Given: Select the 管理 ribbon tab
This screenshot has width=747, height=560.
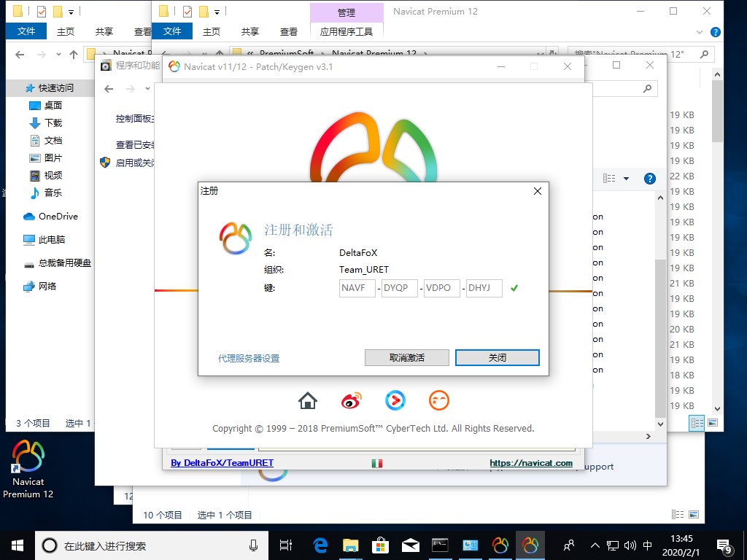Looking at the screenshot, I should 347,12.
